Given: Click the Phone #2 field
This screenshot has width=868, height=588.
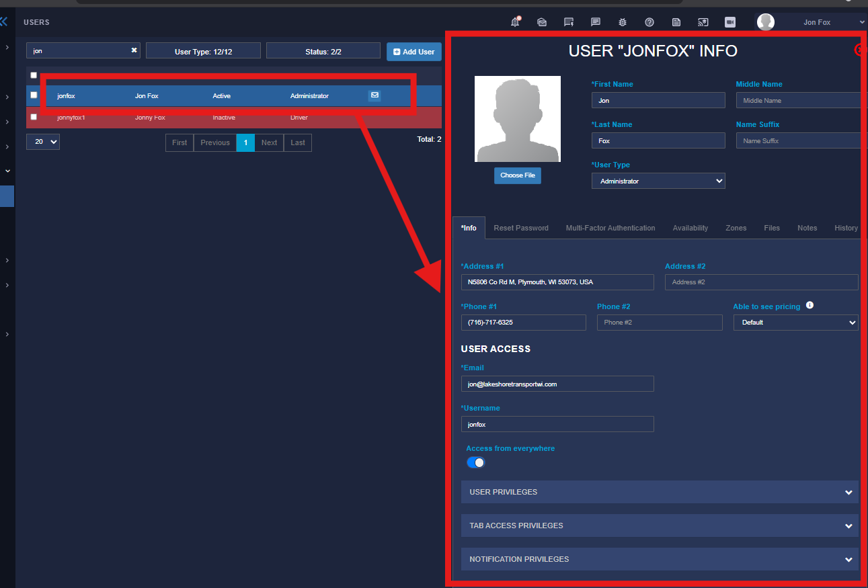Looking at the screenshot, I should 660,323.
